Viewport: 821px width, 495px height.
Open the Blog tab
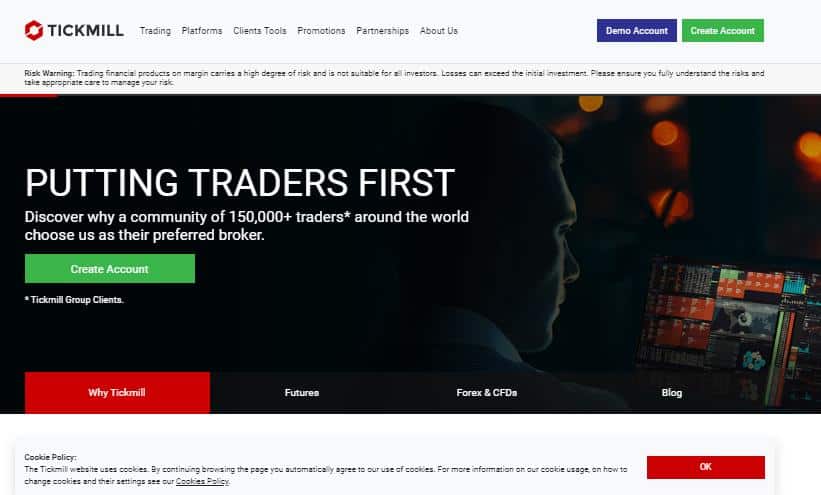tap(672, 392)
